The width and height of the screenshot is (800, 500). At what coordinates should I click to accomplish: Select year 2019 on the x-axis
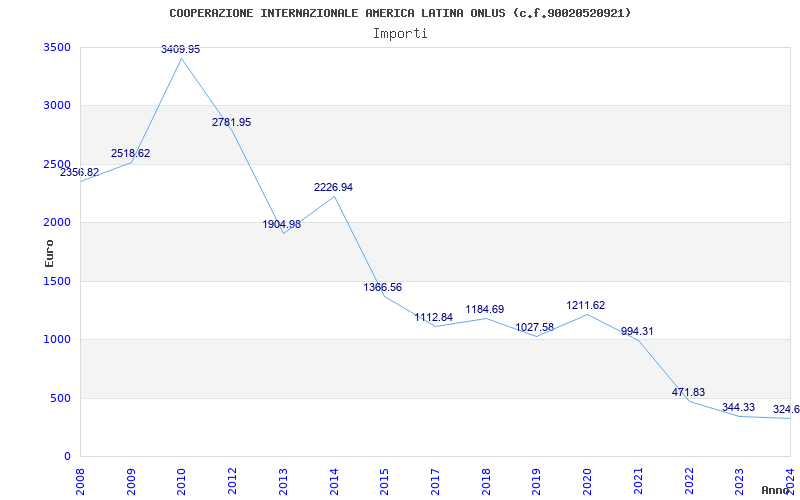point(536,481)
